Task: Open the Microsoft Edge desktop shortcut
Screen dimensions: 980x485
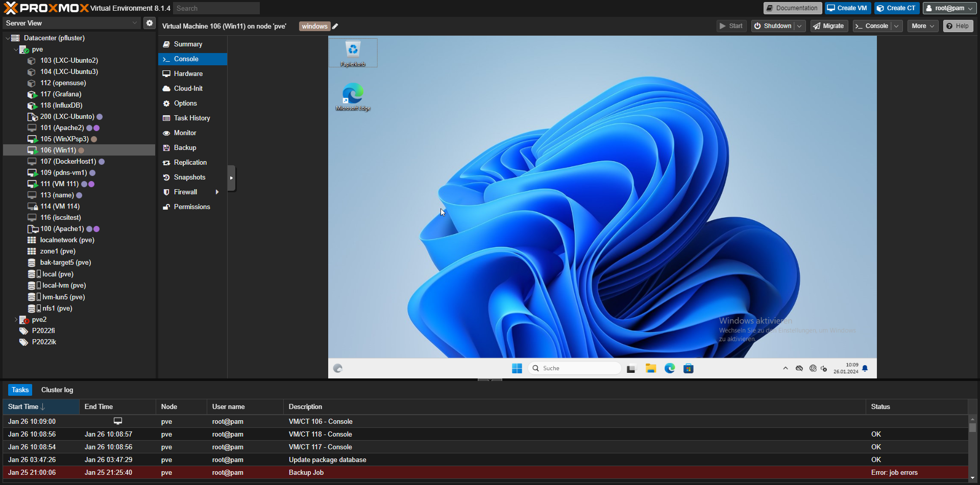Action: click(353, 97)
